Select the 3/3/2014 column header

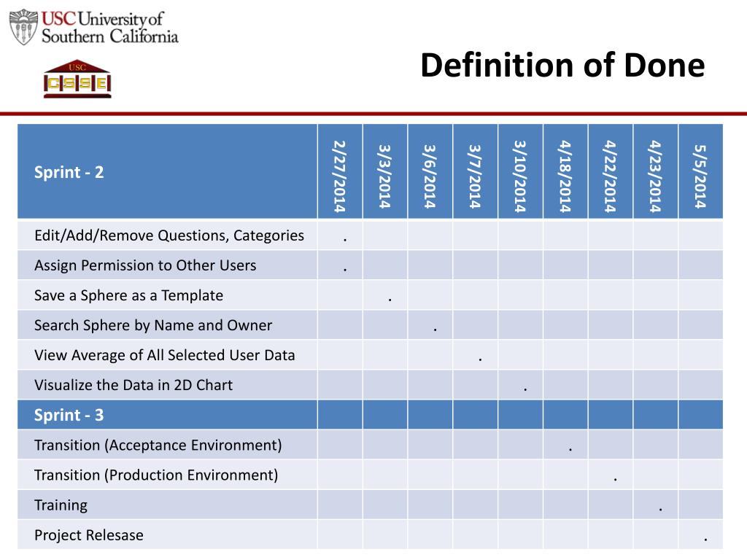click(x=385, y=171)
